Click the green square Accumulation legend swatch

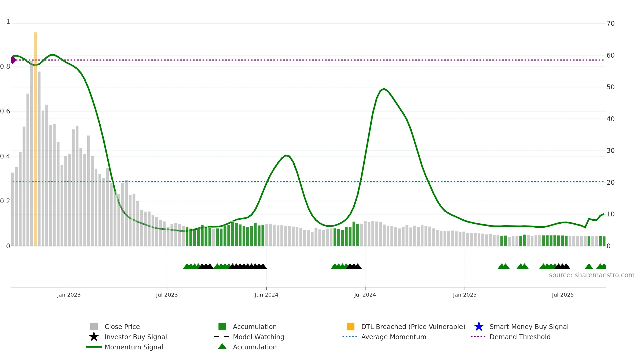pyautogui.click(x=222, y=326)
